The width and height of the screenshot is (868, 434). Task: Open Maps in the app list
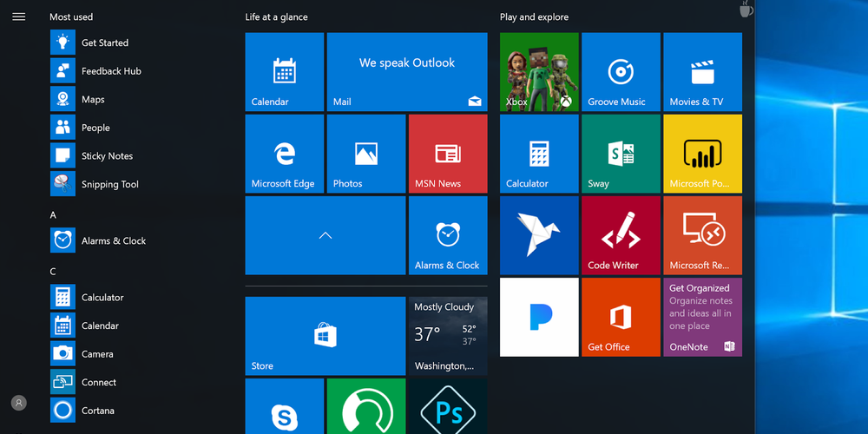[x=77, y=99]
